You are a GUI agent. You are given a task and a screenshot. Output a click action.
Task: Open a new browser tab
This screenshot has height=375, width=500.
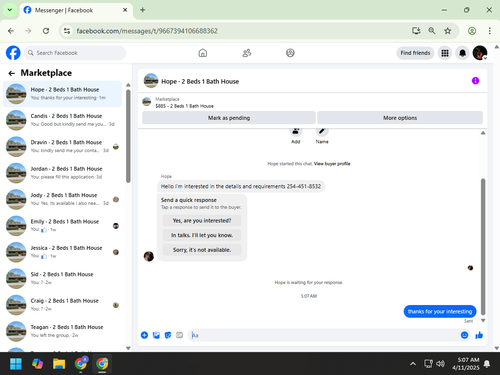(143, 10)
